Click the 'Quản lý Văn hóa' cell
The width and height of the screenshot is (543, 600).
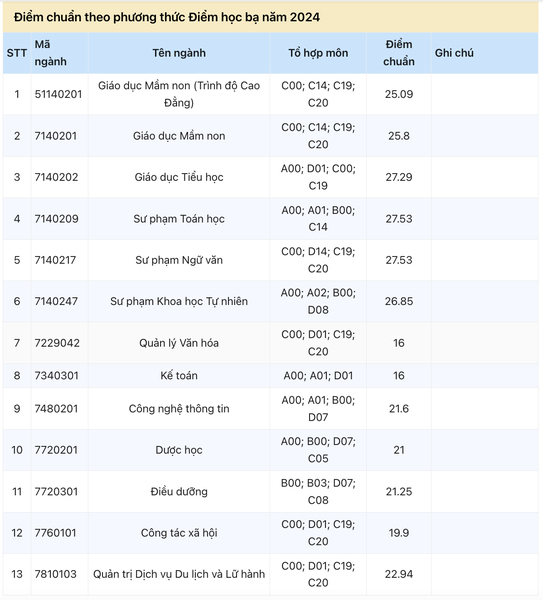point(179,343)
